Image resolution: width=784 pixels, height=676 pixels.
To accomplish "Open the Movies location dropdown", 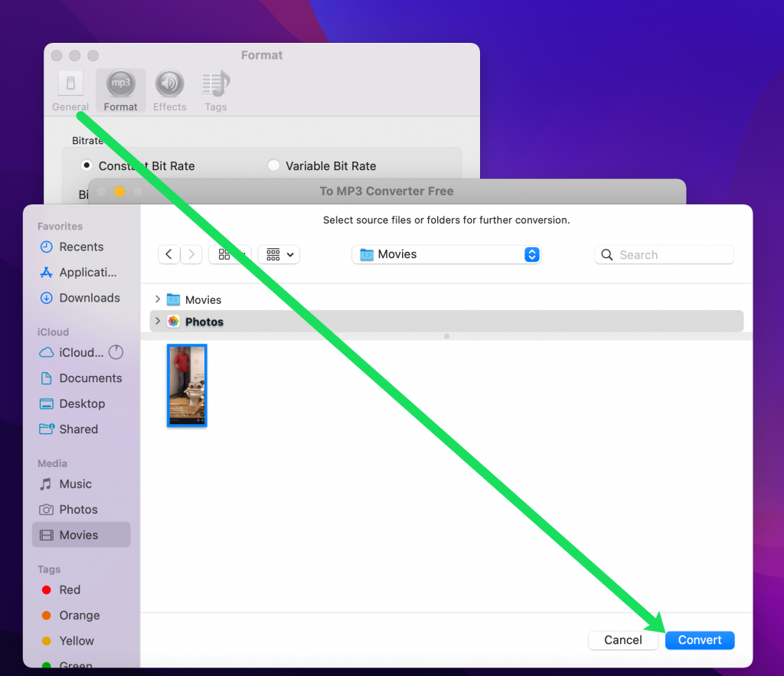I will click(x=446, y=254).
